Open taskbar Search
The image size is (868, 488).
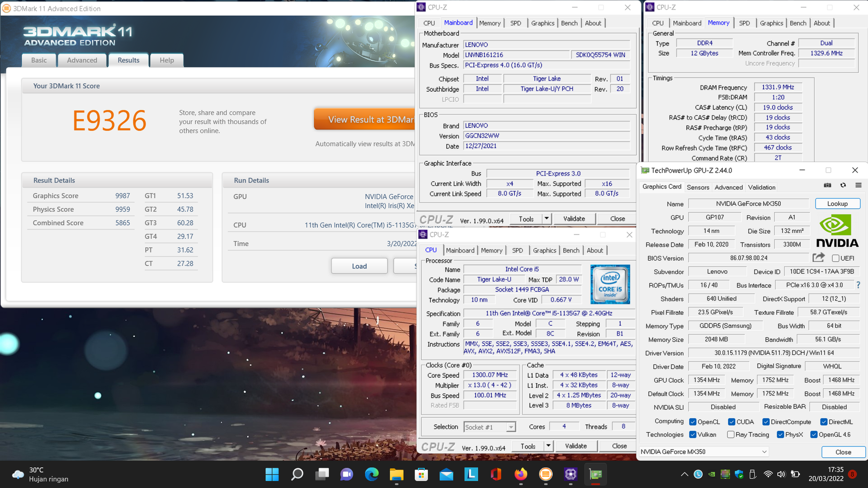click(297, 474)
